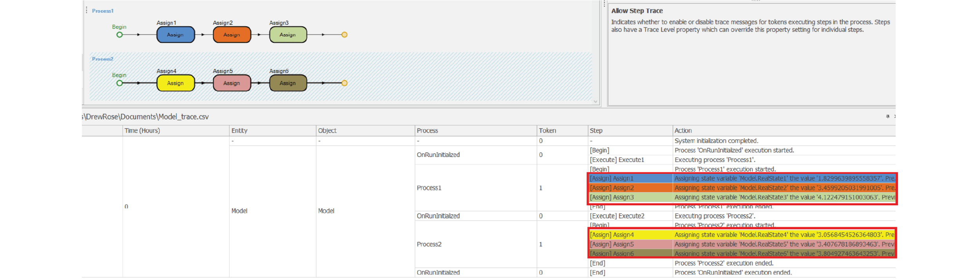Click RealState1 value assignment action cell

pos(784,179)
